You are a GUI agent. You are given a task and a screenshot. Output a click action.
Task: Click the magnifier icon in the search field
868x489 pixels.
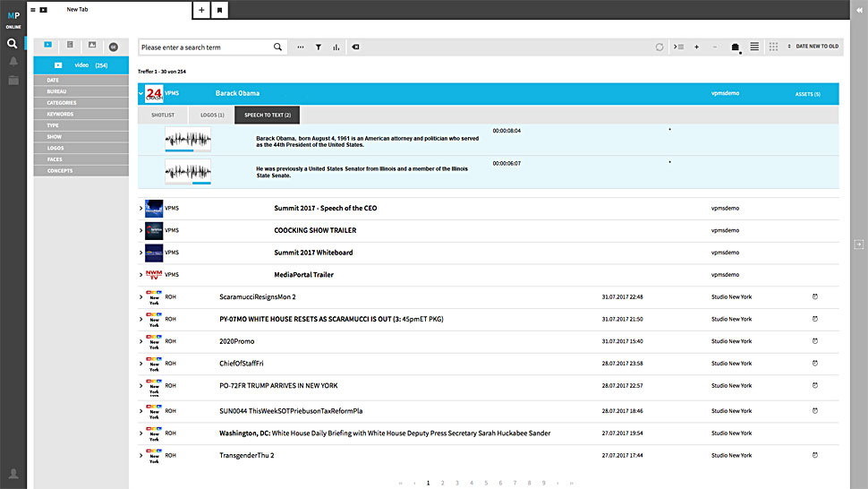[x=277, y=47]
